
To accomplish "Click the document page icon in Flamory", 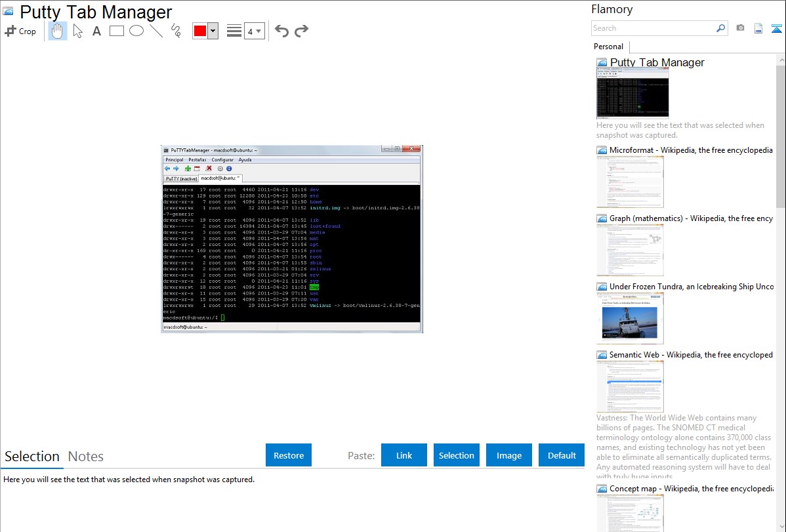I will point(758,29).
